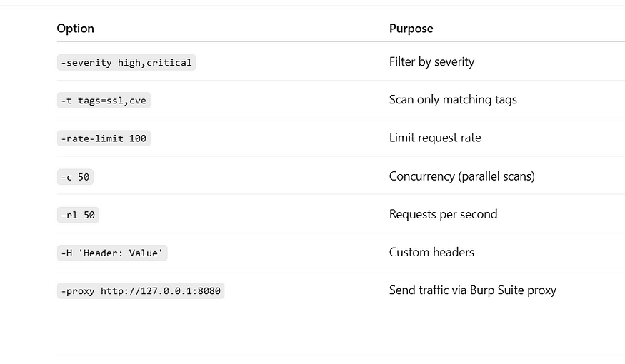625x364 pixels.
Task: Select the -t tags=ssl,cve code snippet
Action: 104,101
